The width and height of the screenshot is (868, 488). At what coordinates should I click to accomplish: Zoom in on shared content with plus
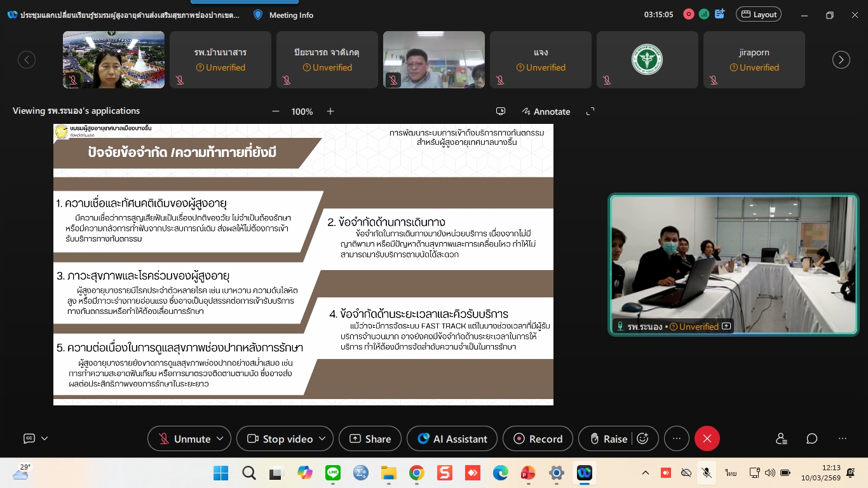point(330,111)
